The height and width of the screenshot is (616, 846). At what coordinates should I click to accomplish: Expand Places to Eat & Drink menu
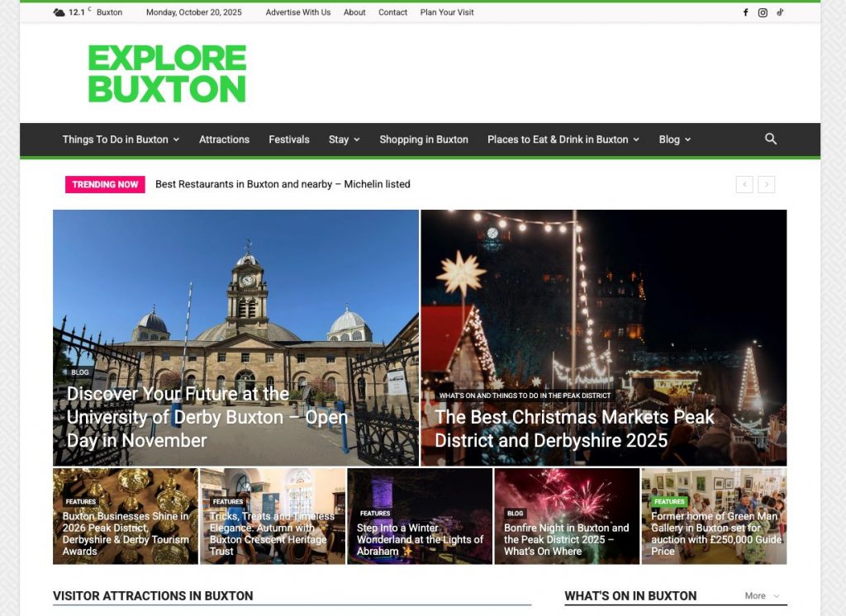563,140
